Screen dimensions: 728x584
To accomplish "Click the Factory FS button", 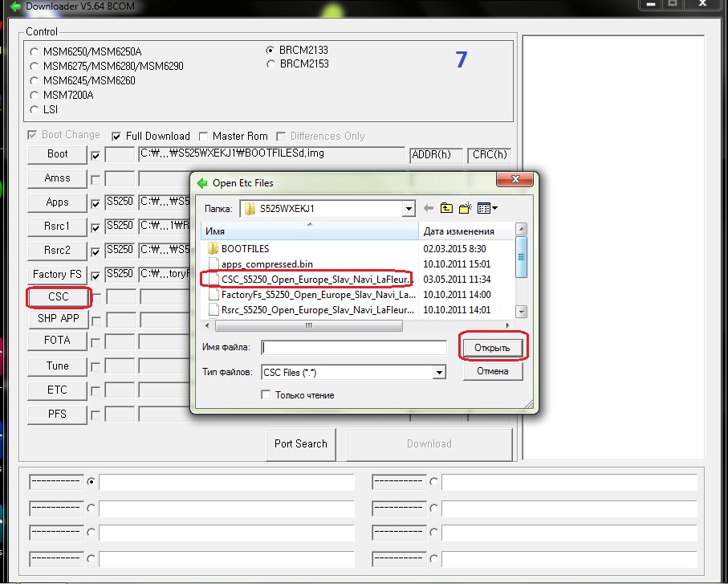I will pos(57,275).
